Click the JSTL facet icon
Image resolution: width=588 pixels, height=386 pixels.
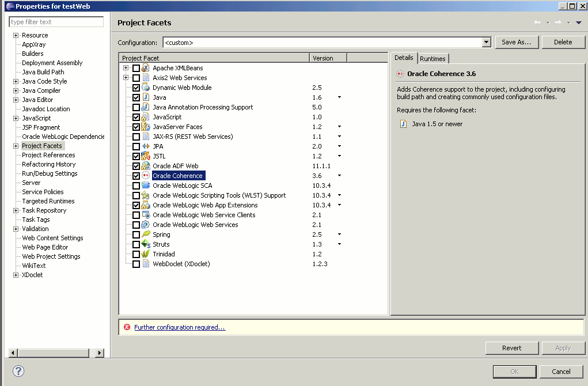[x=146, y=156]
